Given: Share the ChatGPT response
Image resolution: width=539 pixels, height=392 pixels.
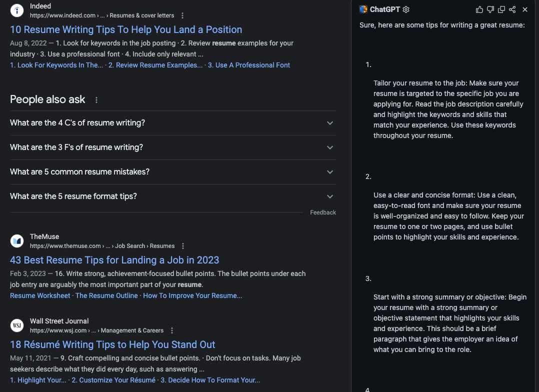Looking at the screenshot, I should 512,9.
